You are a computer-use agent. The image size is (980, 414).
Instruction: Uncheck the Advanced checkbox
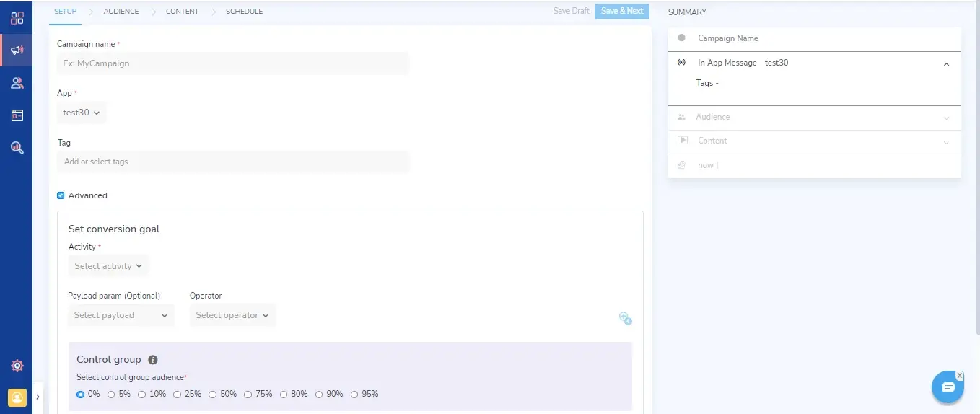(61, 195)
